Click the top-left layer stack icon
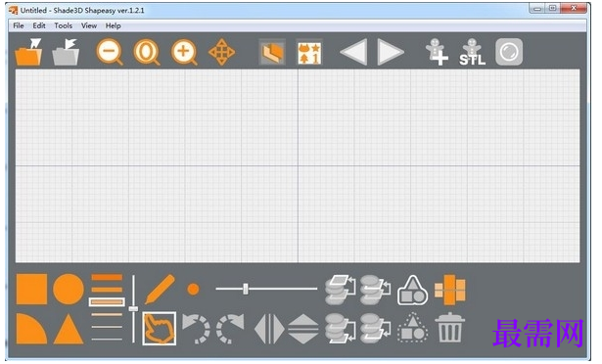Image resolution: width=602 pixels, height=364 pixels. (x=341, y=290)
